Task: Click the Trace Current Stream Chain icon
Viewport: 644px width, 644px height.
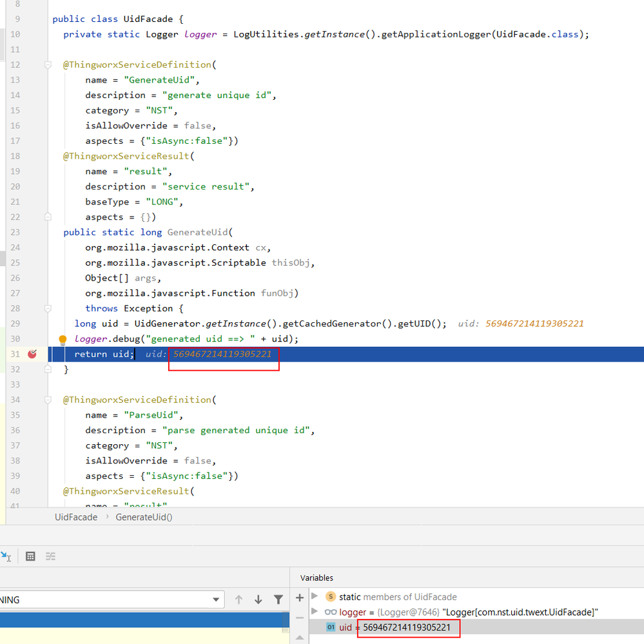Action: [x=51, y=556]
